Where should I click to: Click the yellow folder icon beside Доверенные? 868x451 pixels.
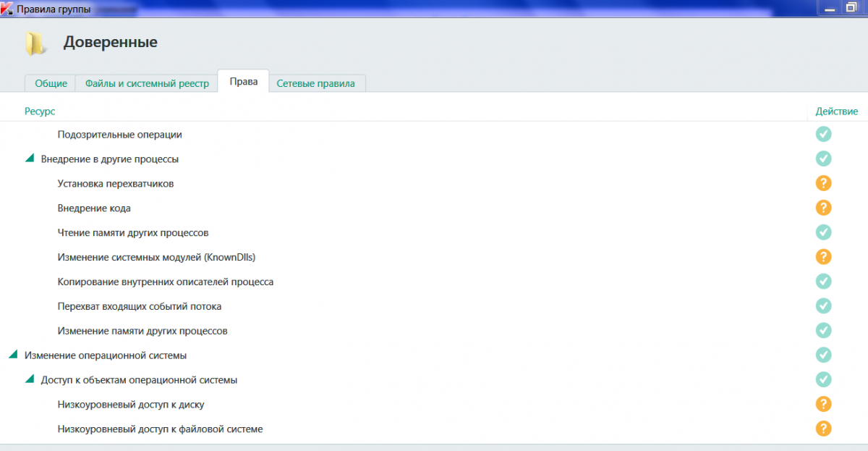[x=35, y=43]
